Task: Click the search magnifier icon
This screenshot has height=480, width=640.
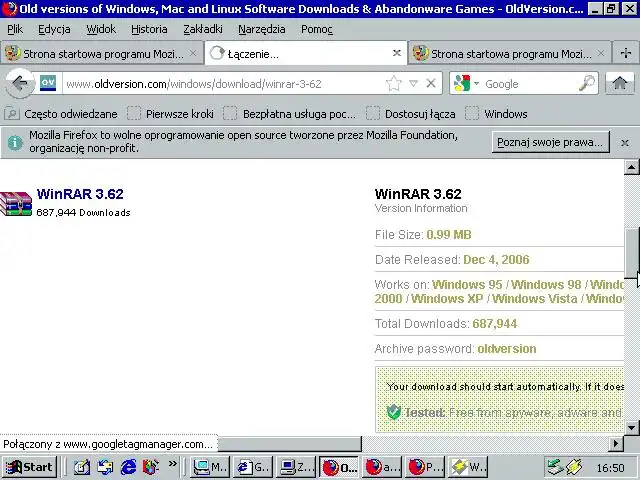Action: coord(587,83)
